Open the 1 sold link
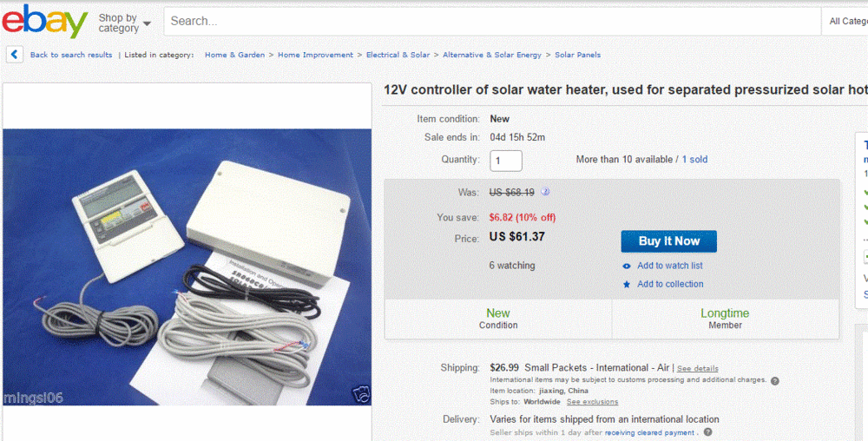This screenshot has width=868, height=441. tap(694, 160)
